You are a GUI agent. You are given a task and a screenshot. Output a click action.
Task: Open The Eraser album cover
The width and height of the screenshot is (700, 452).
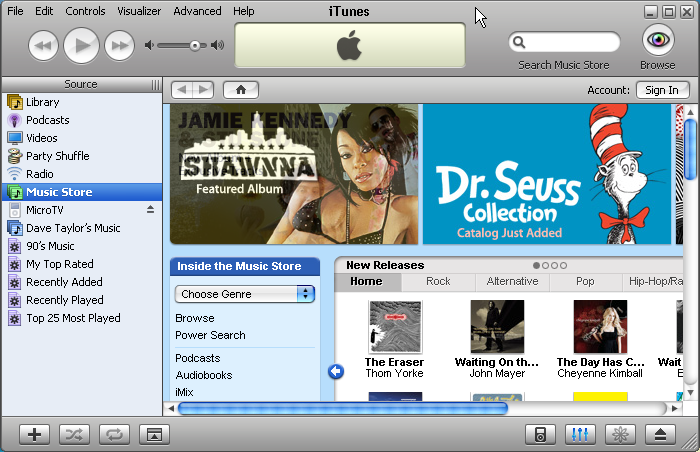pos(395,326)
